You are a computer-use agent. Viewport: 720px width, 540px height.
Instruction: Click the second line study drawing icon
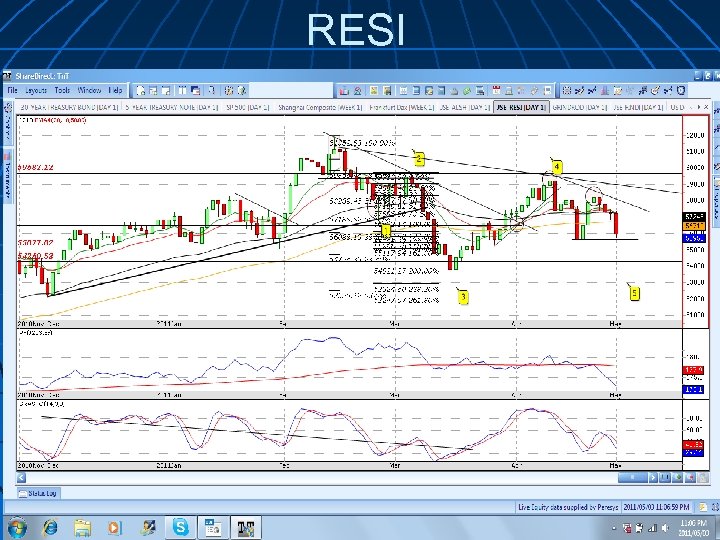click(592, 90)
